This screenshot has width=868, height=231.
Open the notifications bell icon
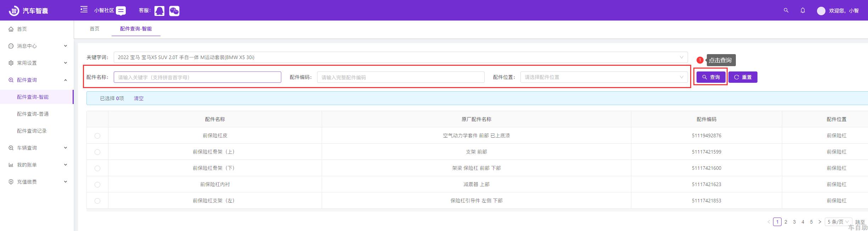(803, 11)
